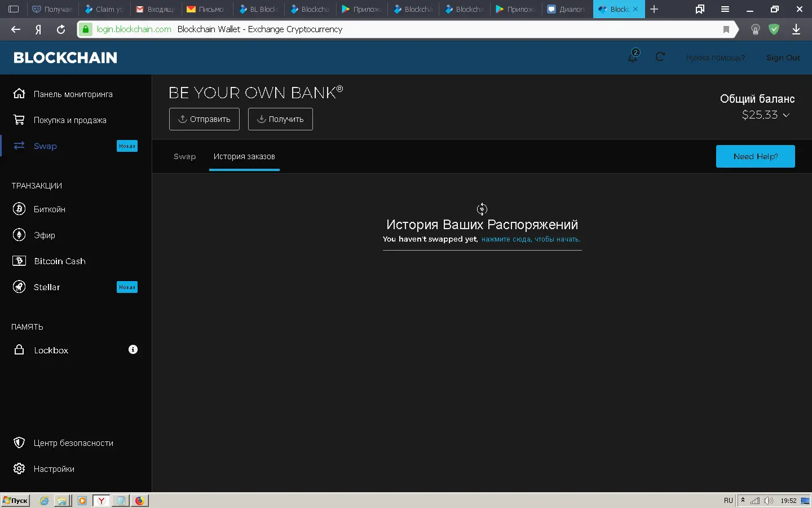The width and height of the screenshot is (812, 508).
Task: Open the browser downloads icon
Action: pyautogui.click(x=796, y=29)
